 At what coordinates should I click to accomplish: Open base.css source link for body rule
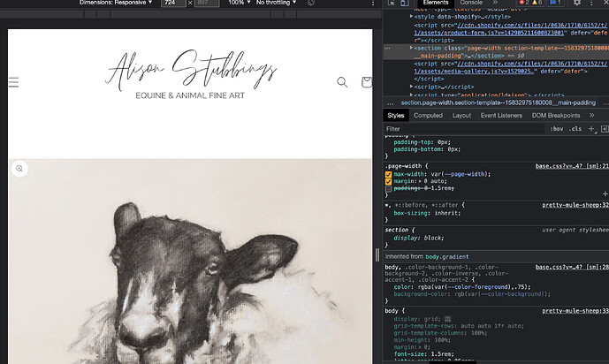572,267
